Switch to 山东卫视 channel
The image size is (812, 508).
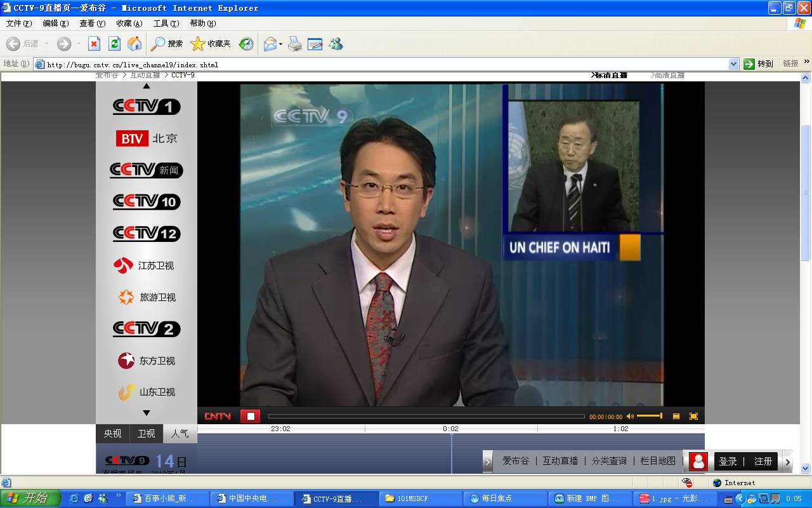pyautogui.click(x=147, y=392)
